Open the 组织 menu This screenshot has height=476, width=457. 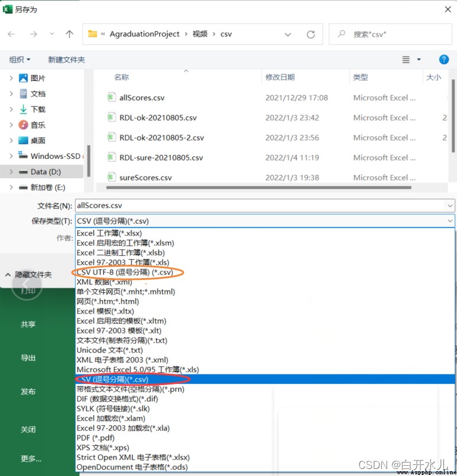point(20,60)
